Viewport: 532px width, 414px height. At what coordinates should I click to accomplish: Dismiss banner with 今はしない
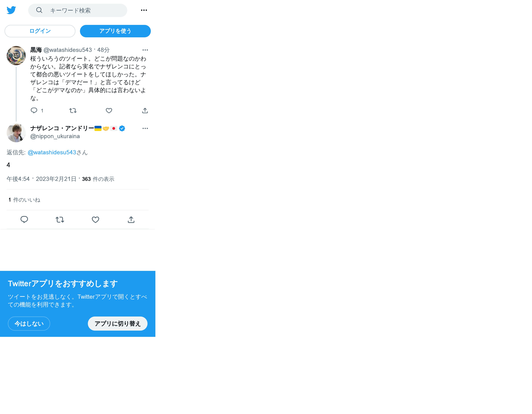(29, 324)
